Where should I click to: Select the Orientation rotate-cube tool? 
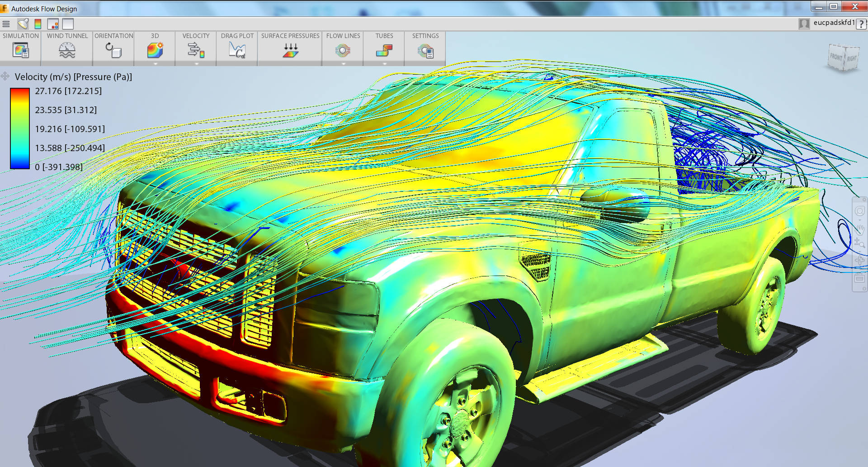tap(113, 50)
